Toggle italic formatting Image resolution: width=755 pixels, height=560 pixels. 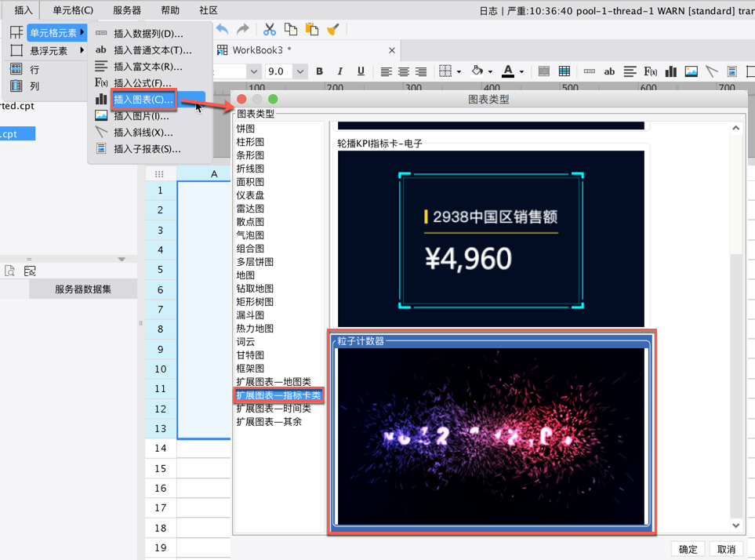(340, 71)
